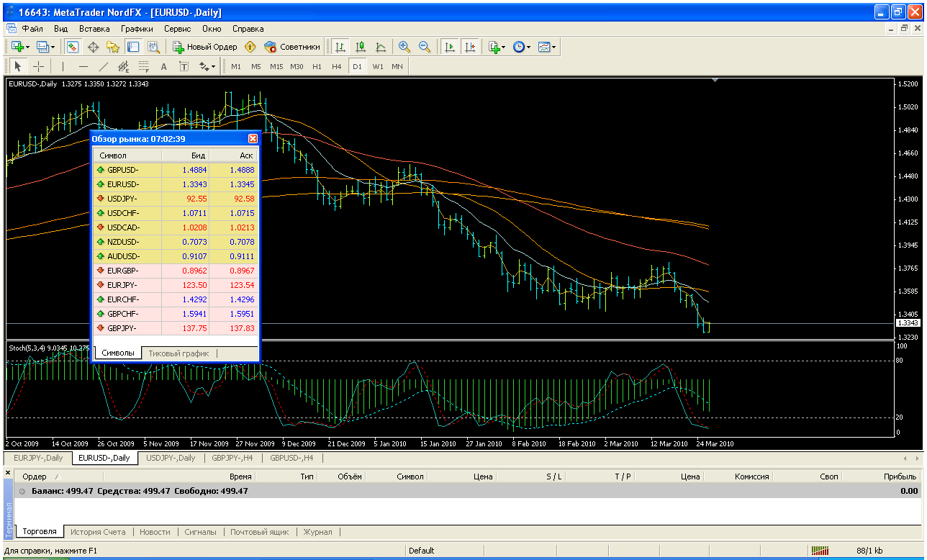Pick the horizontal line drawing tool
927x560 pixels.
pyautogui.click(x=83, y=66)
